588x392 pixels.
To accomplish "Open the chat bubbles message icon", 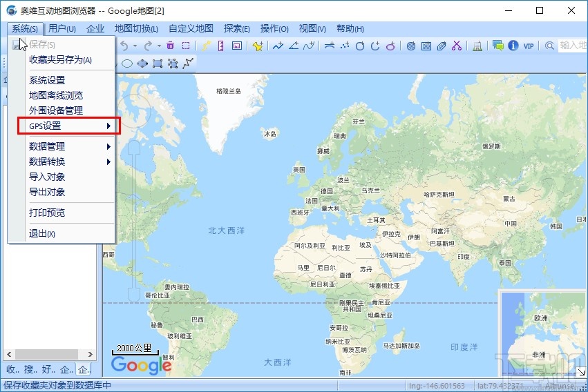I will pyautogui.click(x=497, y=46).
